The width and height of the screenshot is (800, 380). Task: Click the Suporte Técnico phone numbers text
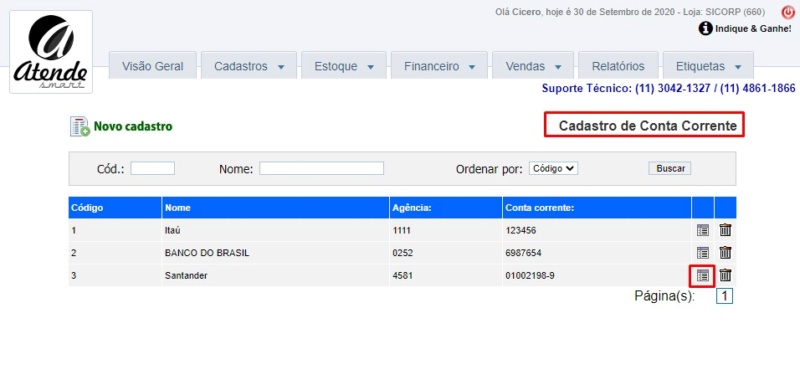point(668,88)
